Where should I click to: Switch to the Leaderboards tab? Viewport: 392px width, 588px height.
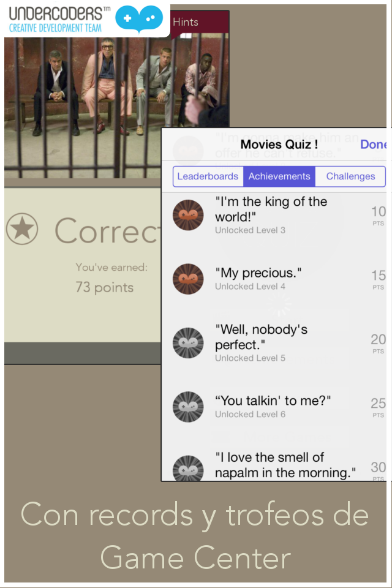(x=208, y=176)
